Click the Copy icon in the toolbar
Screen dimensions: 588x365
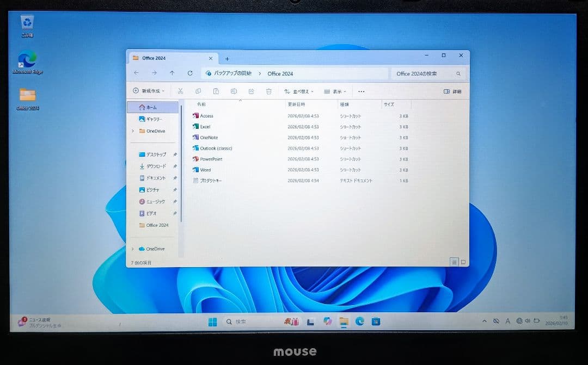(x=198, y=91)
